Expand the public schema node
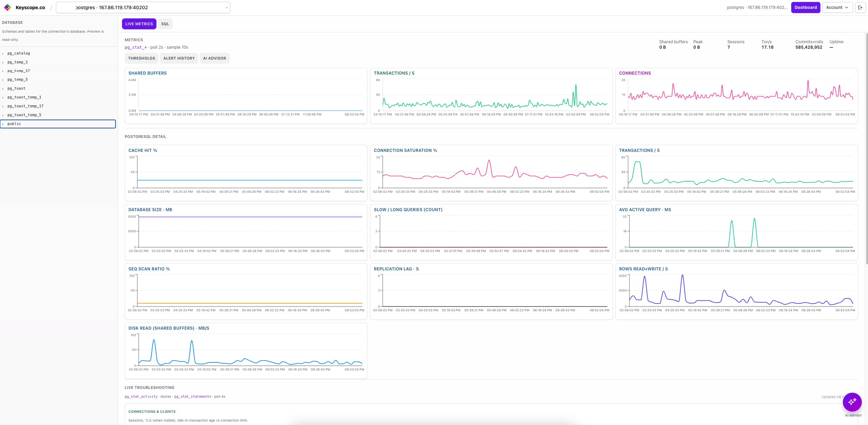This screenshot has height=425, width=868. point(14,124)
